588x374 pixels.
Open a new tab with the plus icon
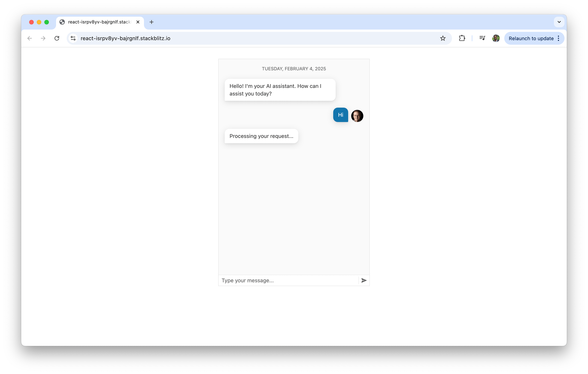pyautogui.click(x=152, y=22)
